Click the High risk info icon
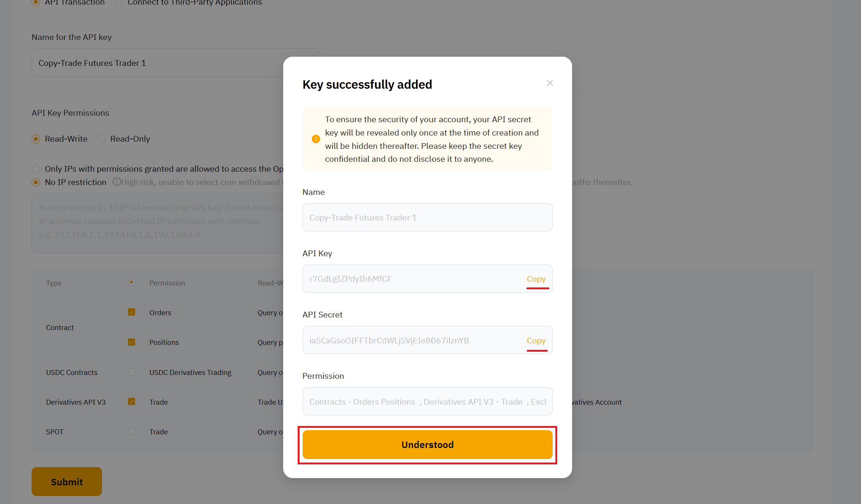 pos(116,182)
